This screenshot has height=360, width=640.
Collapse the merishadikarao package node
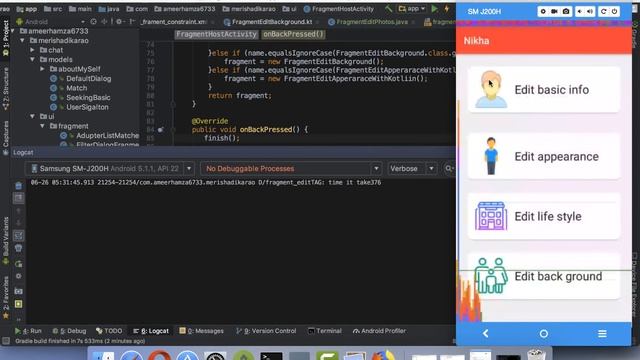pyautogui.click(x=22, y=40)
